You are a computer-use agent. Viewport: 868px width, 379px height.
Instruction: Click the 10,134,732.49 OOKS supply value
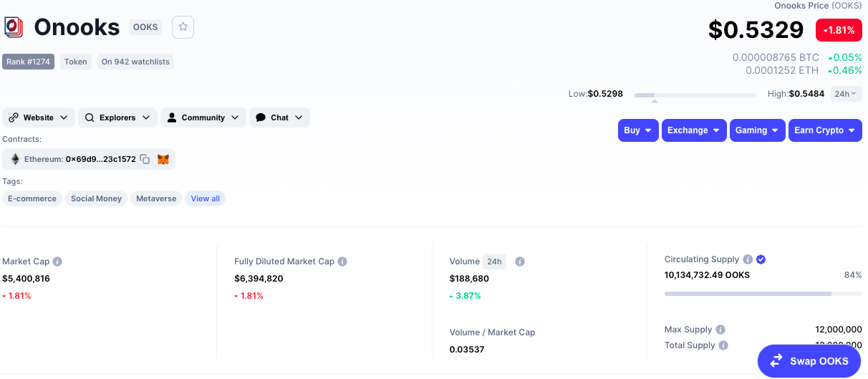click(707, 275)
